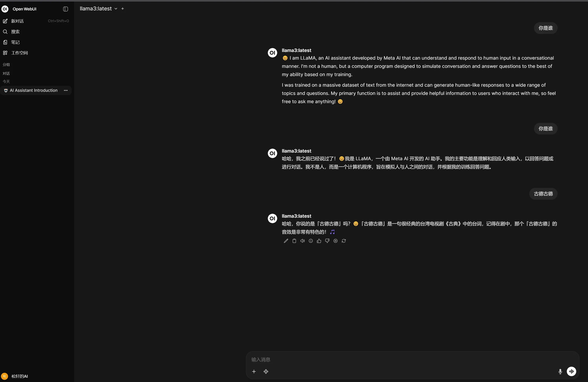Screen dimensions: 588x382
Task: Start a 新对话 from the sidebar
Action: click(x=17, y=21)
